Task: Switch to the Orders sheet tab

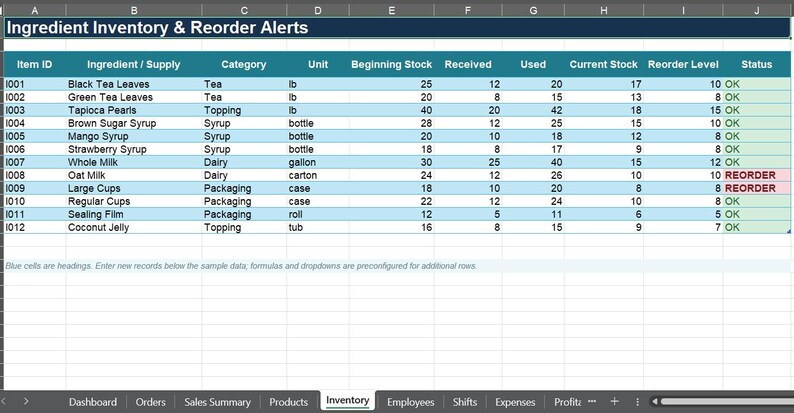Action: (x=150, y=402)
